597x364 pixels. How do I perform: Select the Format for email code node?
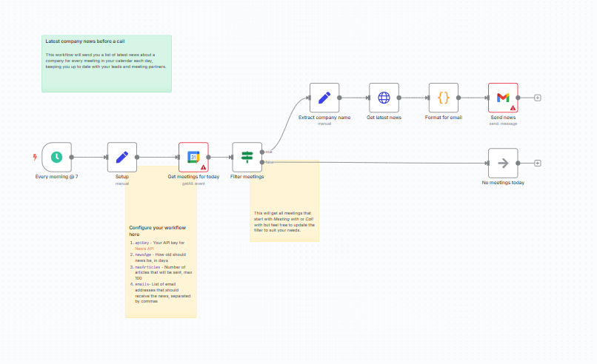[444, 98]
